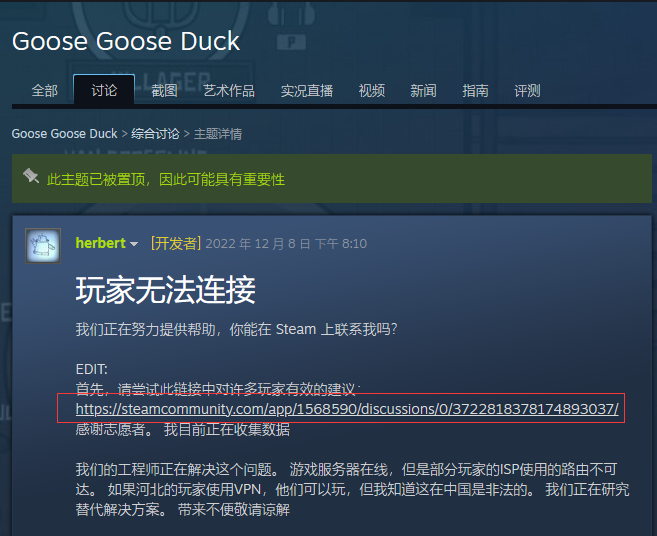
Task: Click sentence 我们正在努力提供帮助
Action: 146,329
